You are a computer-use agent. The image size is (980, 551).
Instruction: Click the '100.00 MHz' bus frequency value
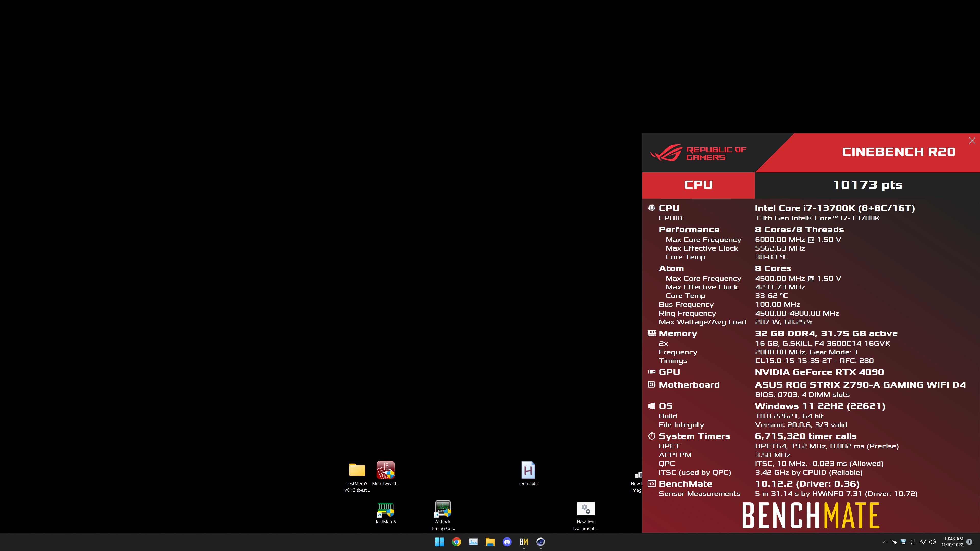pyautogui.click(x=778, y=304)
